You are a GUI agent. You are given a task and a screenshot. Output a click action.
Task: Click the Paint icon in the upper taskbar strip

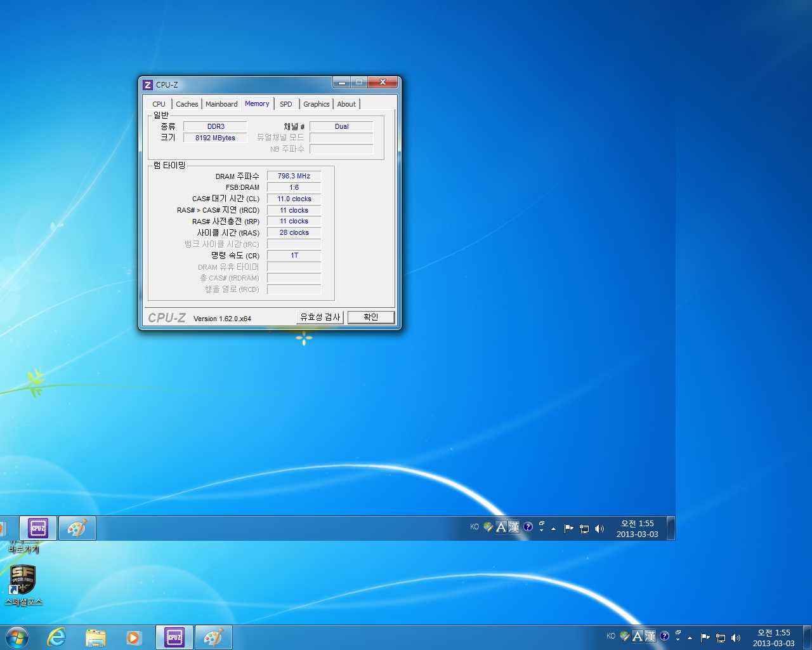point(77,528)
